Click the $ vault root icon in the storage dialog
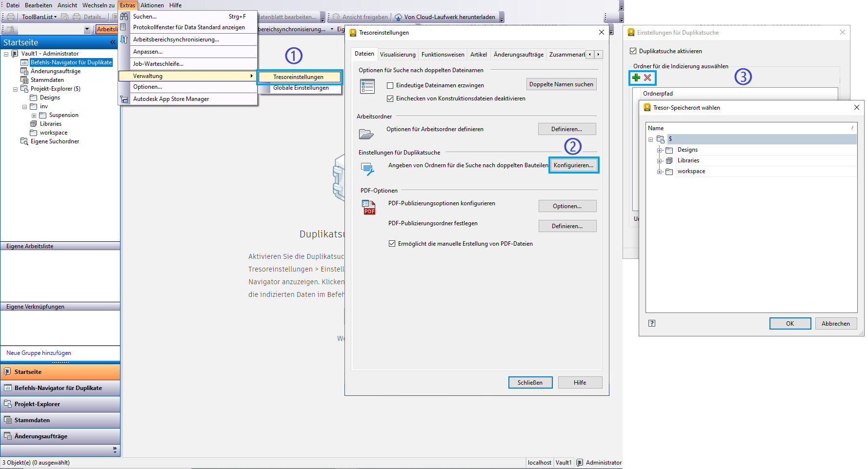 (661, 139)
